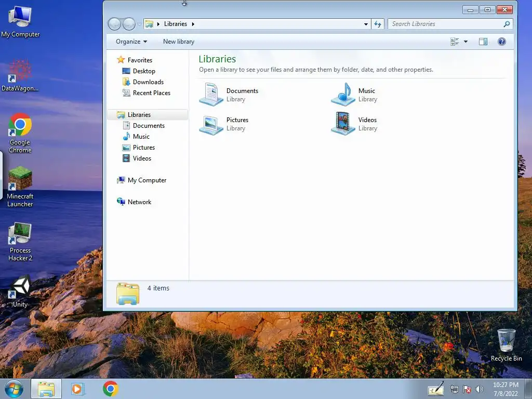Click the Libraries icon in details pane
Viewport: 532px width, 399px height.
(128, 294)
